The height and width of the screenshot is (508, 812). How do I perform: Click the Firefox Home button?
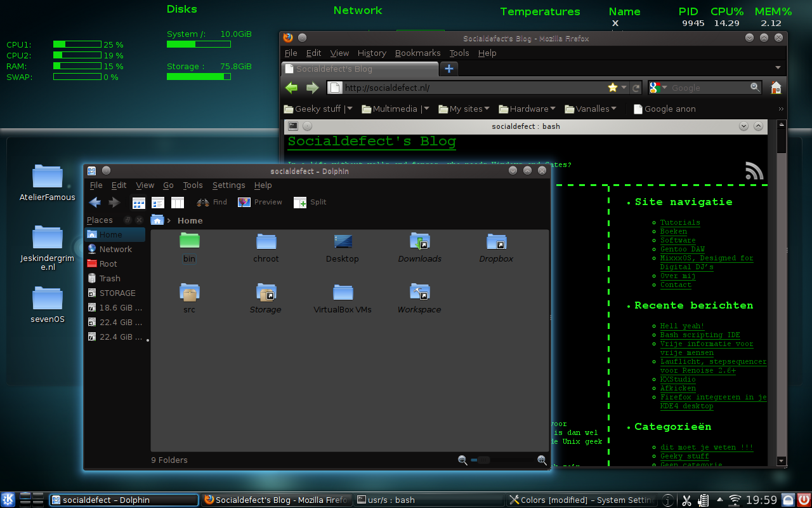(775, 88)
